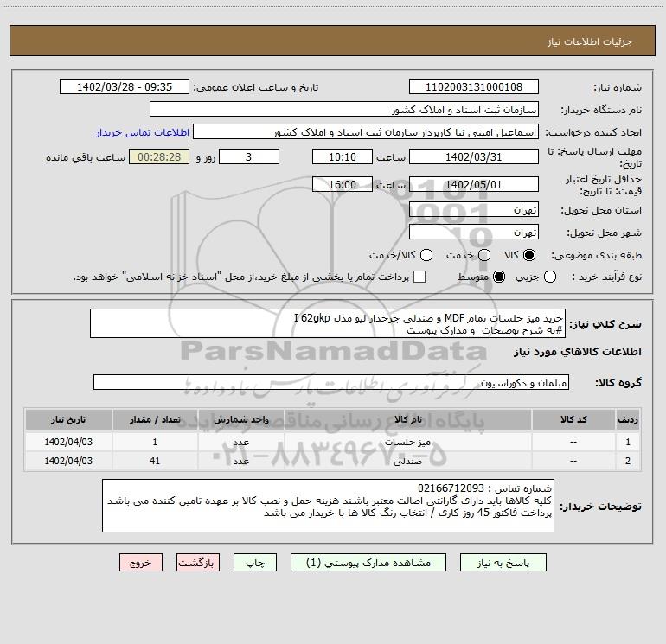Screen dimensions: 666x644
Task: Click the شهر محل تحویل field تهران
Action: coord(474,232)
